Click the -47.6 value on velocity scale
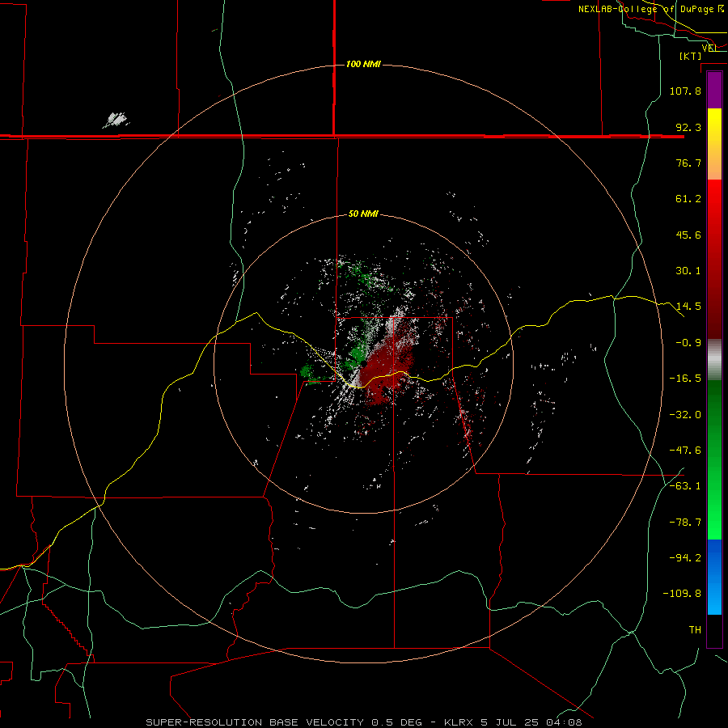The width and height of the screenshot is (728, 728). [x=685, y=451]
